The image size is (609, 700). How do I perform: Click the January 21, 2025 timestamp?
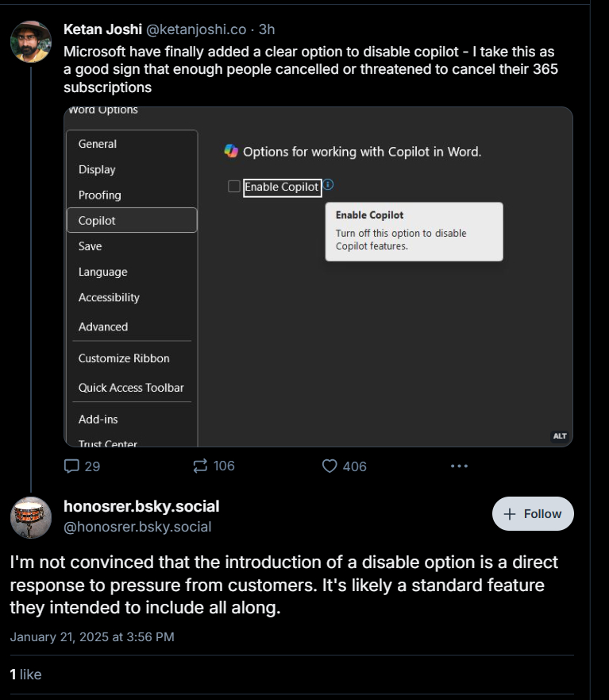(x=92, y=637)
